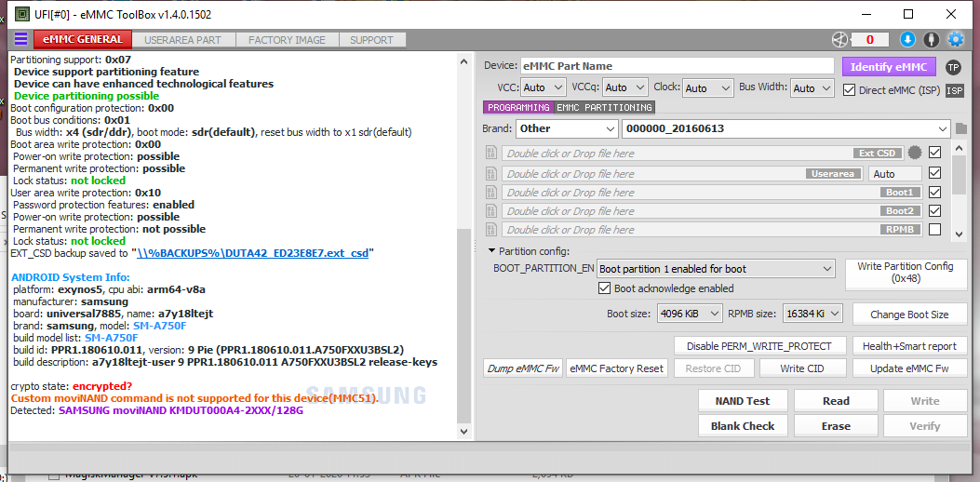Select the eMMC GENERAL tab

coord(83,39)
